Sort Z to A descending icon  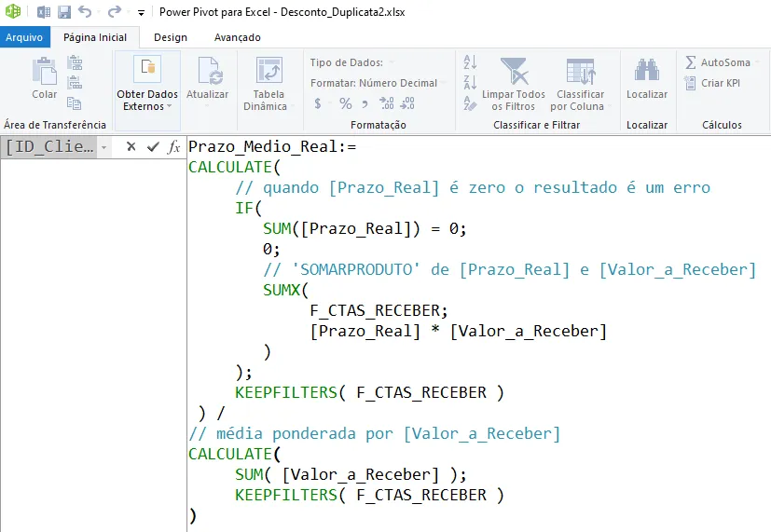point(470,82)
